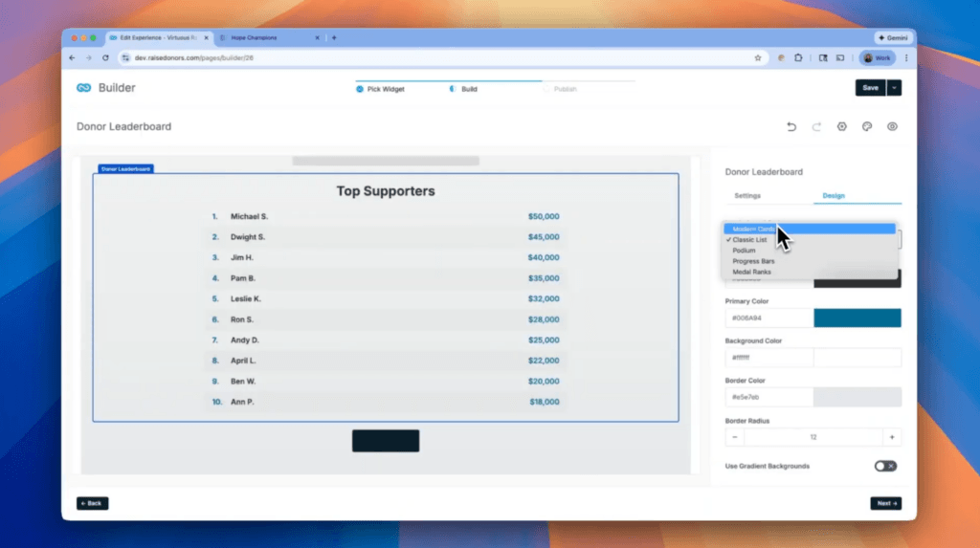Open the Work profile button
This screenshot has width=980, height=548.
coord(877,57)
